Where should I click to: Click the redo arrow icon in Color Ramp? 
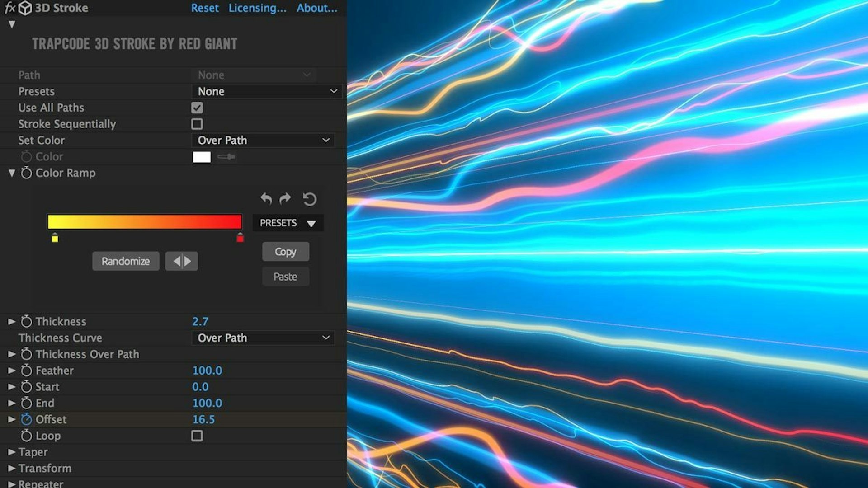(286, 198)
